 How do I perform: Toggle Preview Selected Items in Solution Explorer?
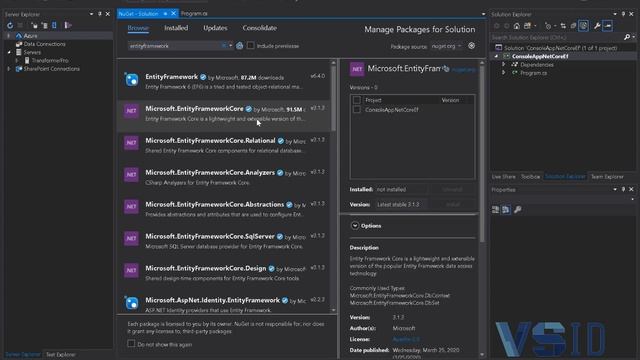[608, 26]
